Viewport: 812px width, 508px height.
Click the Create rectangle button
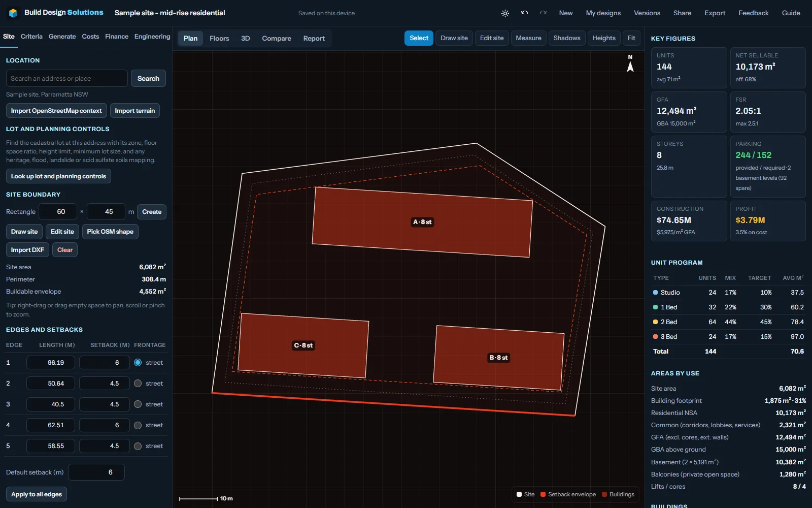152,212
